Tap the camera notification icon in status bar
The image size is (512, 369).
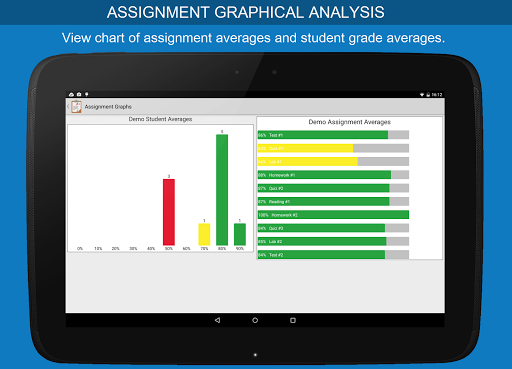(79, 95)
